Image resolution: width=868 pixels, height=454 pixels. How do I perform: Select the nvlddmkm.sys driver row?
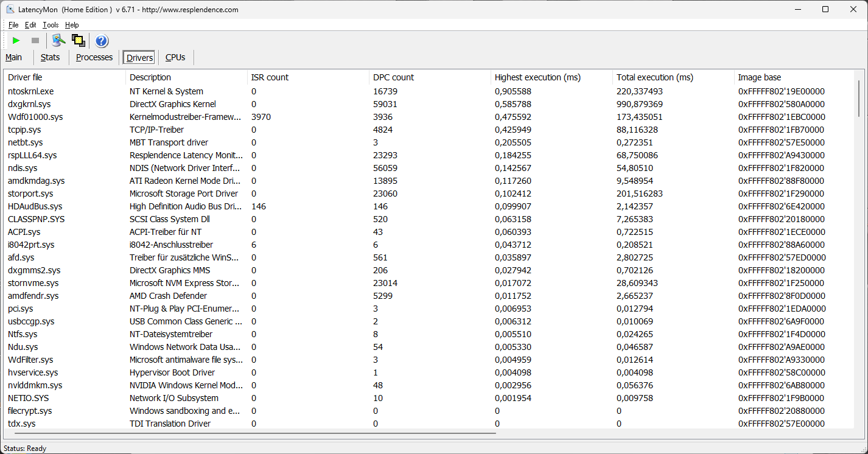[35, 385]
